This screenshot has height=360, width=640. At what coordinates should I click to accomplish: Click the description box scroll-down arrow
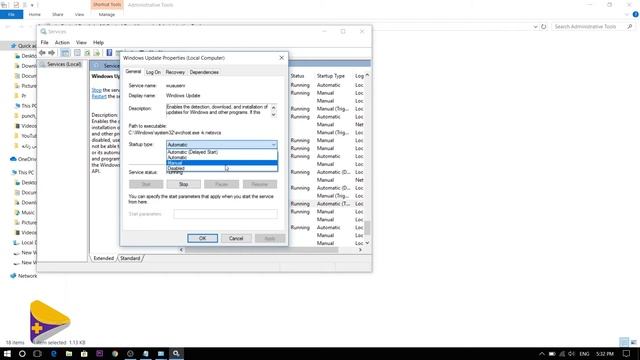pos(273,115)
